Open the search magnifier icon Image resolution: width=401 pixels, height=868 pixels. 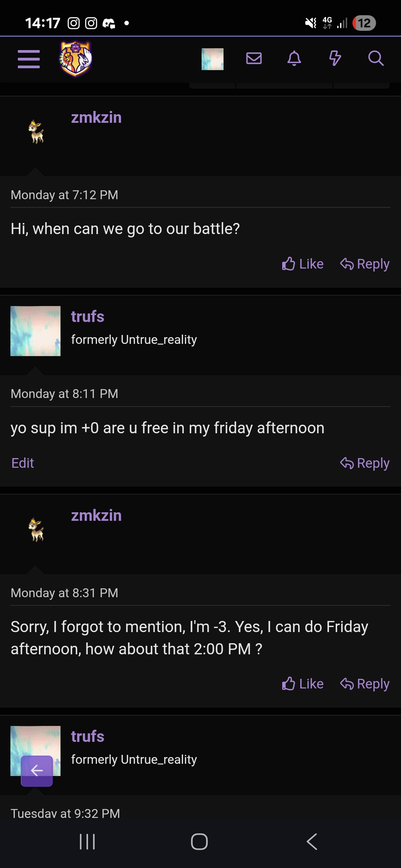(x=376, y=58)
